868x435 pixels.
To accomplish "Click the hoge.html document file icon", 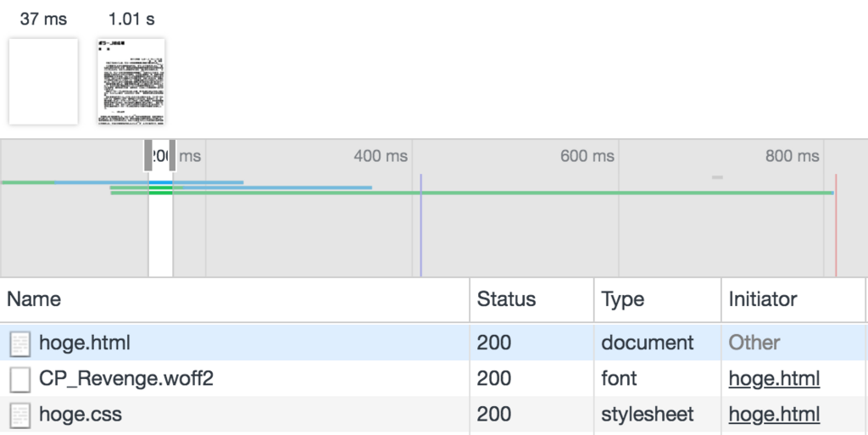I will [19, 343].
